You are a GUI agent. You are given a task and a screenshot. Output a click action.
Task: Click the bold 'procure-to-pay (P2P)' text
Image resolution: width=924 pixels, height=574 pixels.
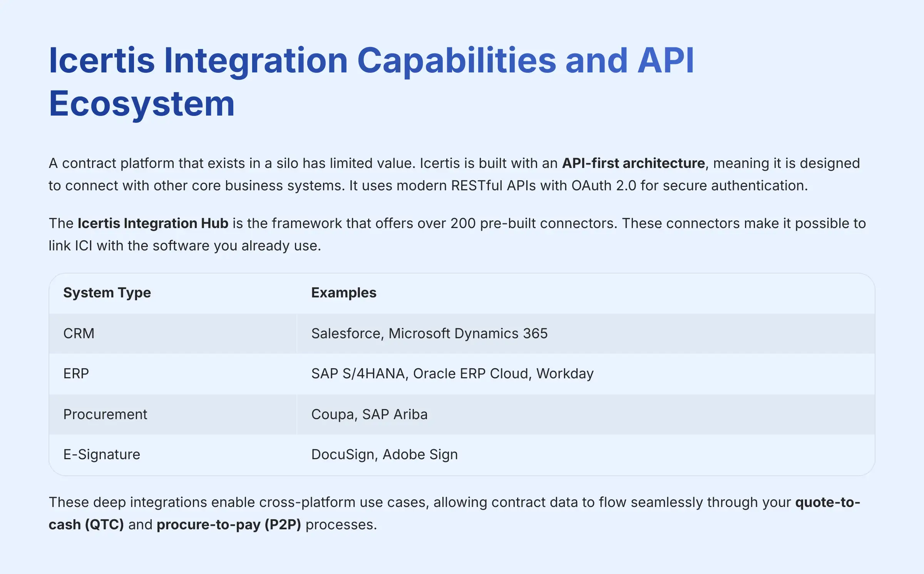coord(229,525)
